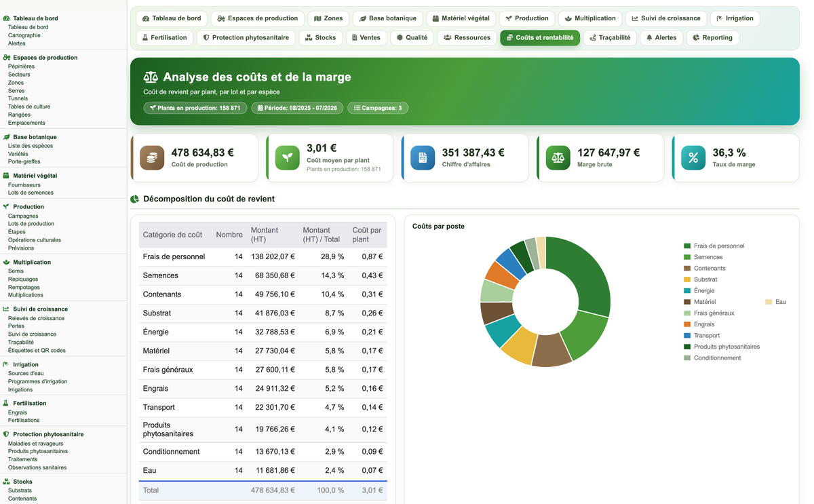Viewport: 814px width, 504px height.
Task: Click the Période: 08/2025 - 07/2026 badge
Action: click(x=297, y=108)
